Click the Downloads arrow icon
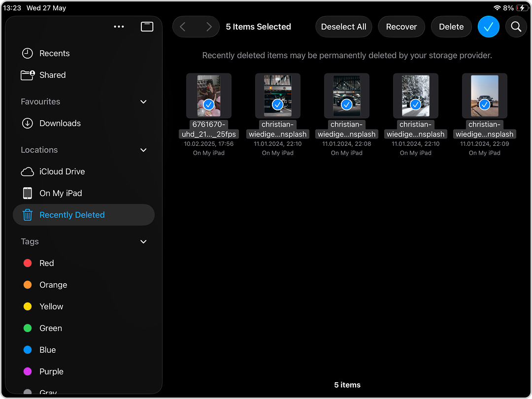Viewport: 532px width, 399px height. (28, 123)
